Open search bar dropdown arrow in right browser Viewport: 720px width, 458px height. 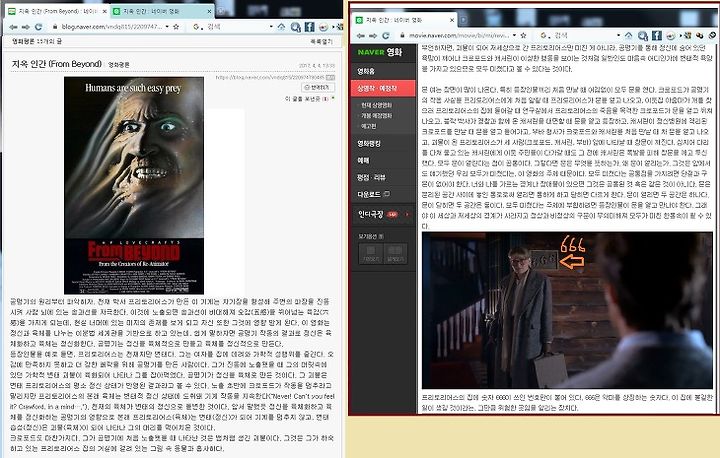619,35
